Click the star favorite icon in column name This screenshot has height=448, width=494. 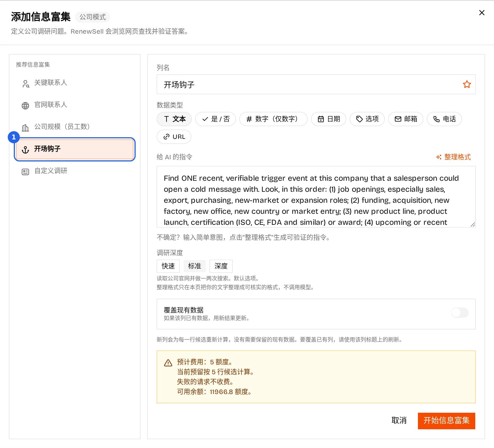467,84
